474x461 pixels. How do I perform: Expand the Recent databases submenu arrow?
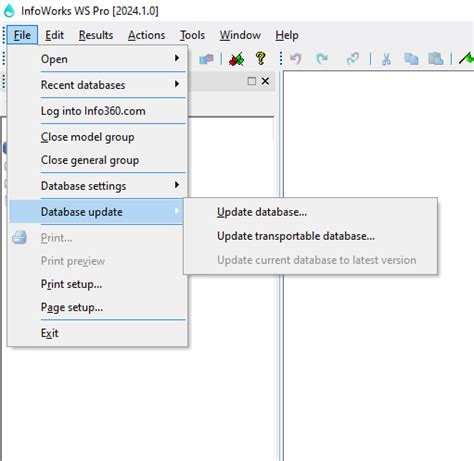click(x=177, y=84)
